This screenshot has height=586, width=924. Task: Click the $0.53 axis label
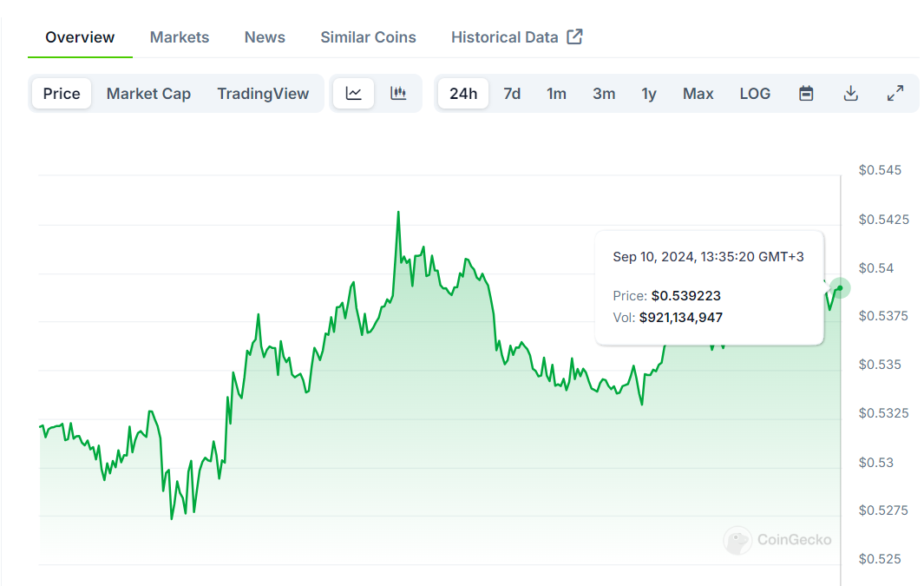[876, 462]
